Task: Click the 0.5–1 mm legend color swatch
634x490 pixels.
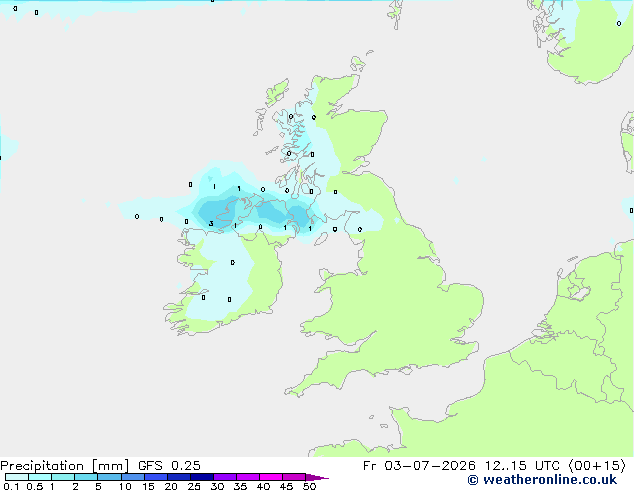Action: tap(40, 477)
